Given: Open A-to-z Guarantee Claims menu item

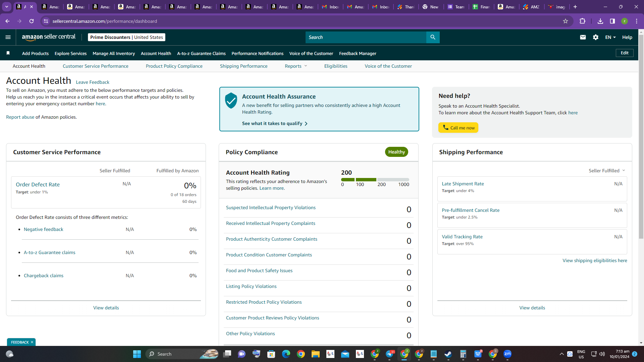Looking at the screenshot, I should pos(201,53).
